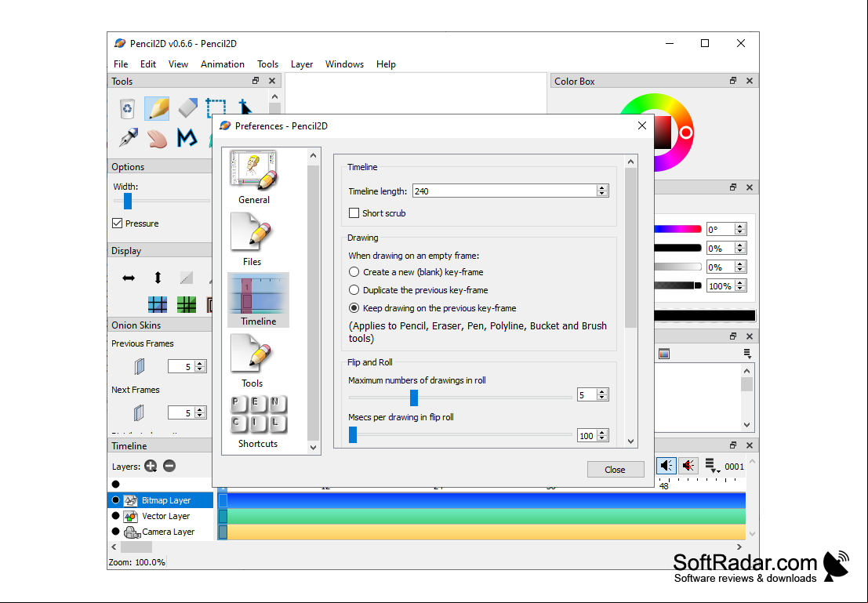The width and height of the screenshot is (868, 603).
Task: Open the File menu
Action: pyautogui.click(x=121, y=64)
